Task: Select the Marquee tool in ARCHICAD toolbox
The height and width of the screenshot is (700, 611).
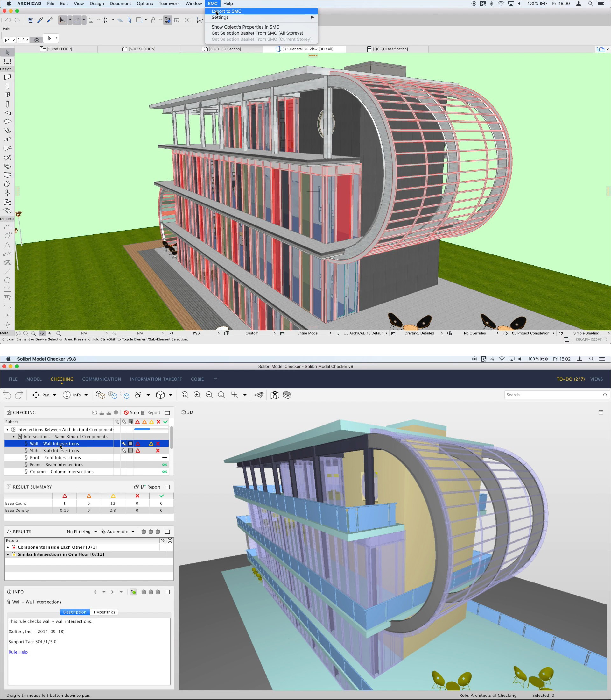Action: pos(7,61)
